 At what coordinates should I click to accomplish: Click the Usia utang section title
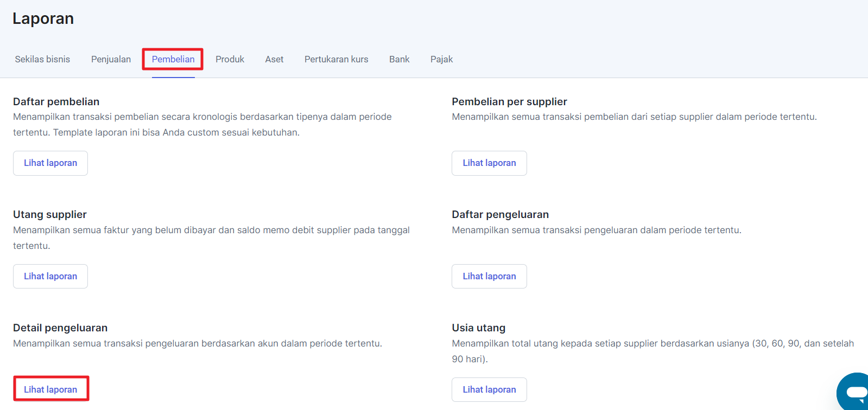478,328
